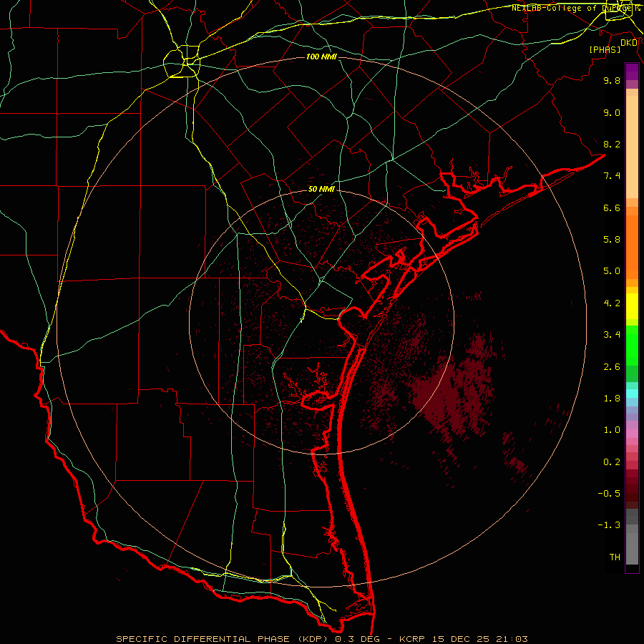Screen dimensions: 644x644
Task: Click the 3.4 value on the color scale
Action: 612,335
